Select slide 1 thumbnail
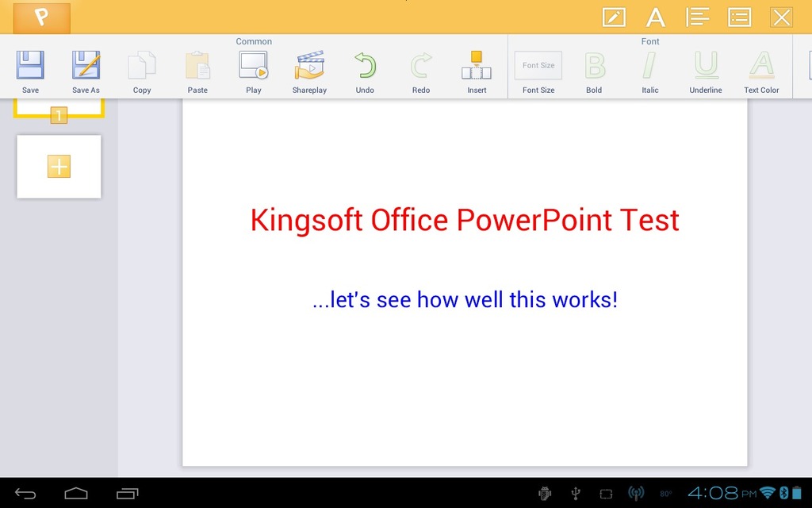812x508 pixels. coord(59,108)
